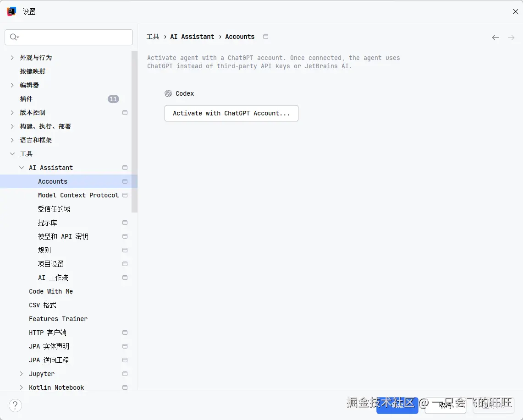The image size is (523, 420).
Task: Open JPA 实体声明 settings
Action: pyautogui.click(x=49, y=346)
